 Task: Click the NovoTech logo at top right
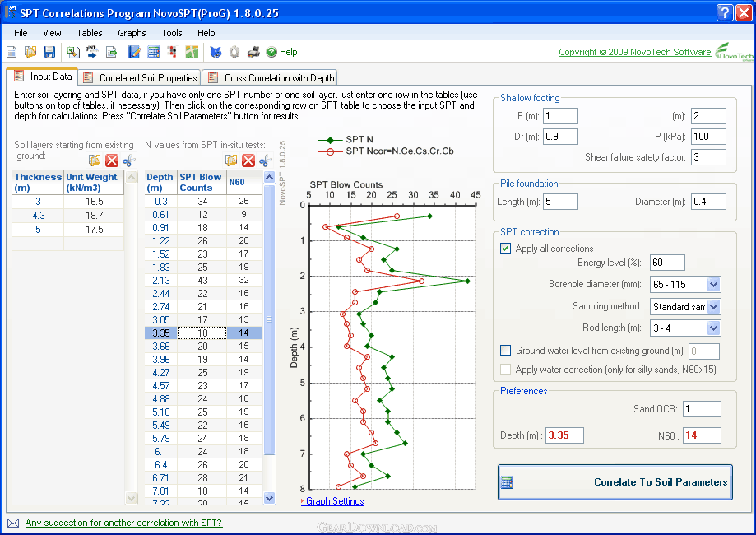[x=733, y=52]
